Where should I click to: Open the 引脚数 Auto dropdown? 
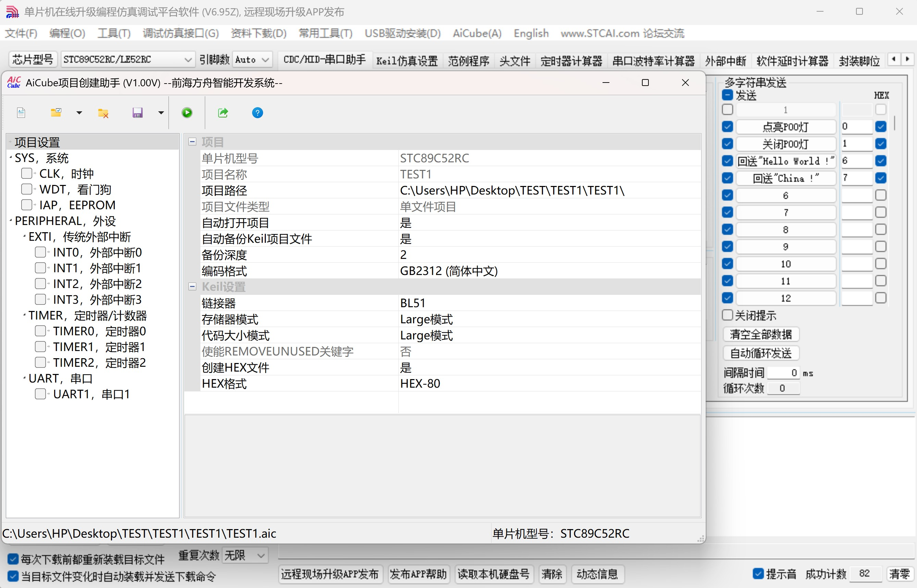(265, 59)
